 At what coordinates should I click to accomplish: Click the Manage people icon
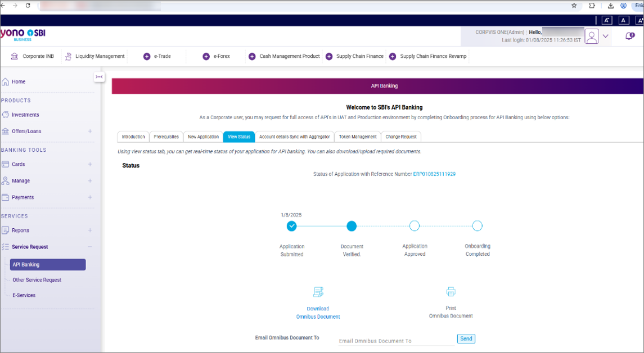tap(5, 180)
